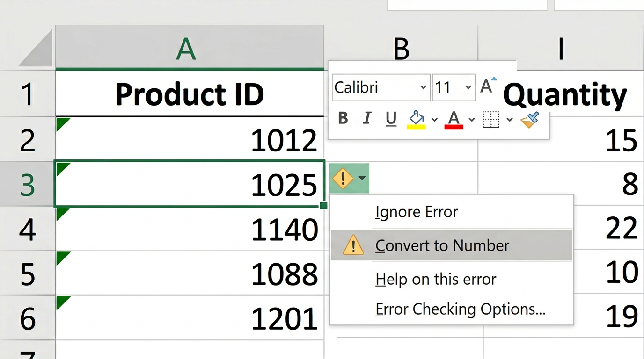The height and width of the screenshot is (359, 644).
Task: Expand the font color dropdown arrow
Action: pos(472,120)
